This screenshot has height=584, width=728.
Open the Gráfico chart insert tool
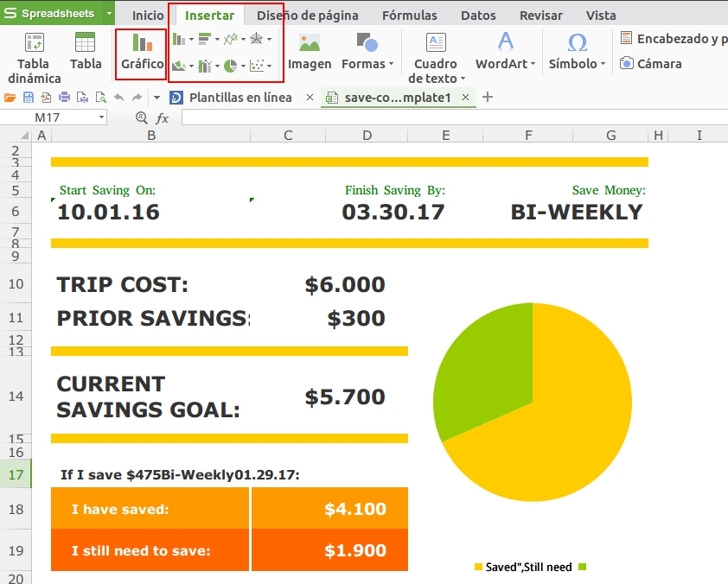(140, 54)
